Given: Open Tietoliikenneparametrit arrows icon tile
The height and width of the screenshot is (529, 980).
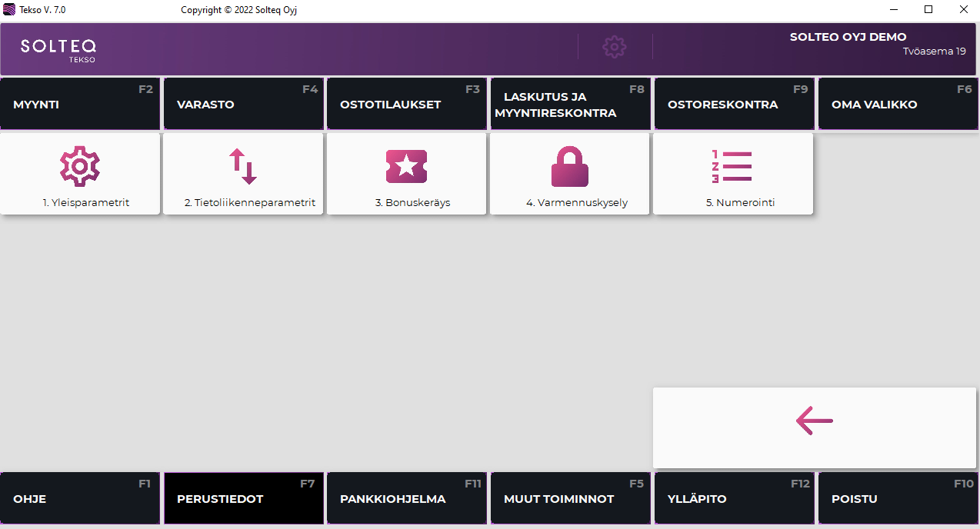Looking at the screenshot, I should pos(243,167).
